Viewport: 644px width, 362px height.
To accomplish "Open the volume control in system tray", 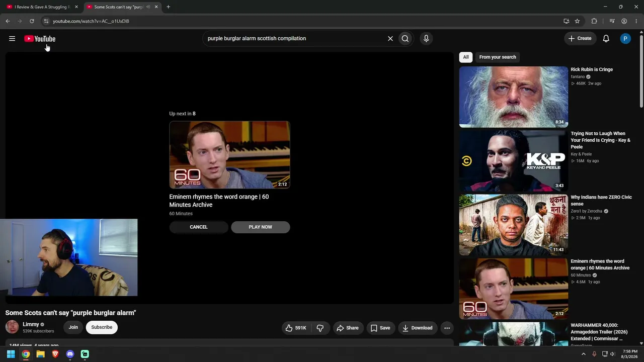I will (x=612, y=354).
